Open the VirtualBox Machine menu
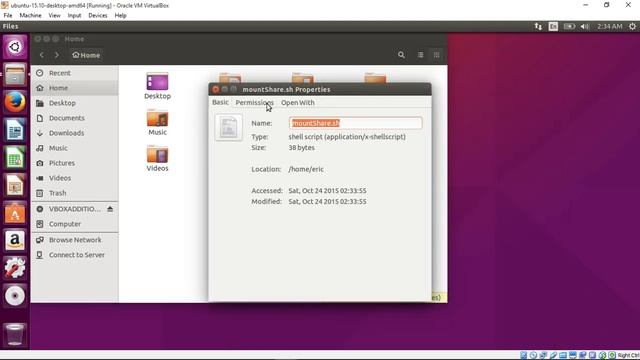 point(30,16)
